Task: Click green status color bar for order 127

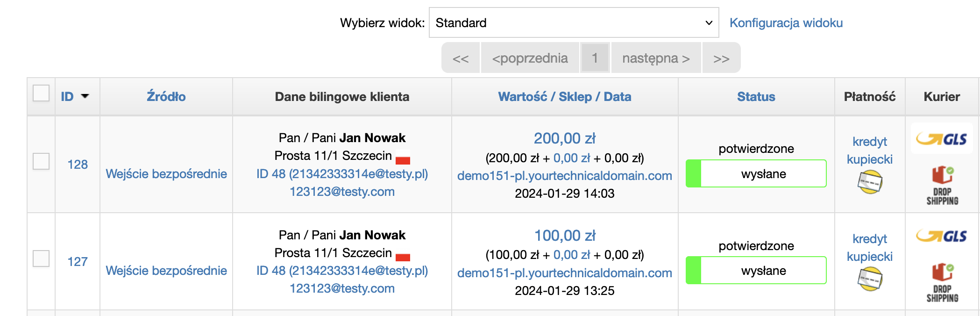Action: 694,271
